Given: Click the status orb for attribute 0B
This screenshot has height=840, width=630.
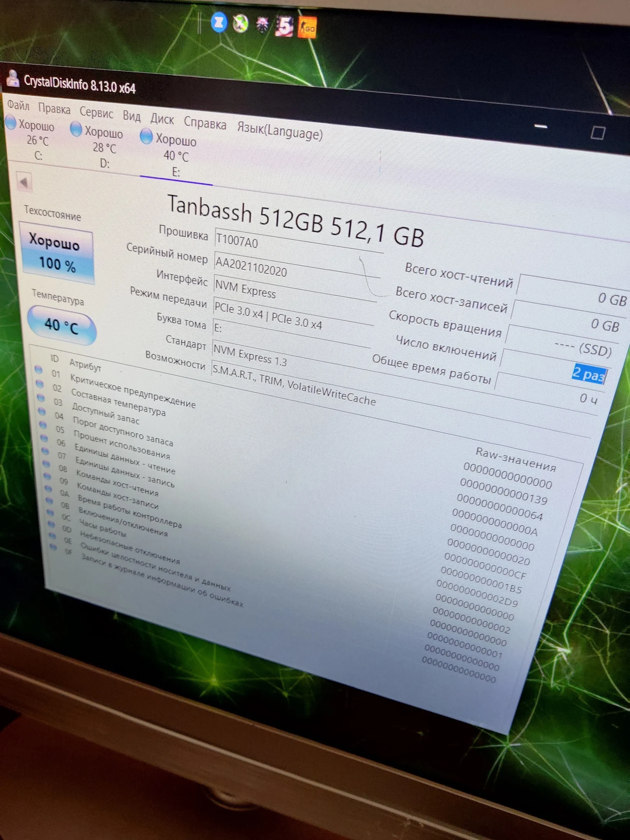Looking at the screenshot, I should [x=49, y=500].
